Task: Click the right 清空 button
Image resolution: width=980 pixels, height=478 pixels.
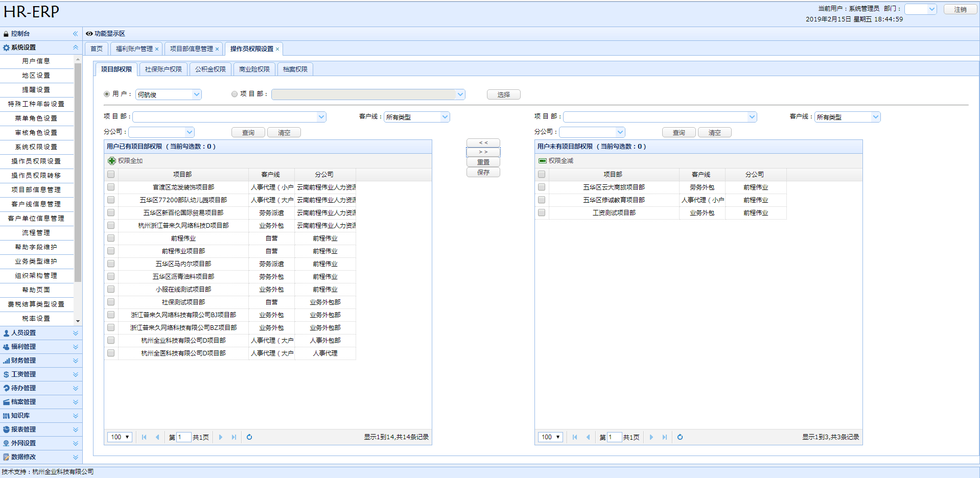Action: coord(715,133)
